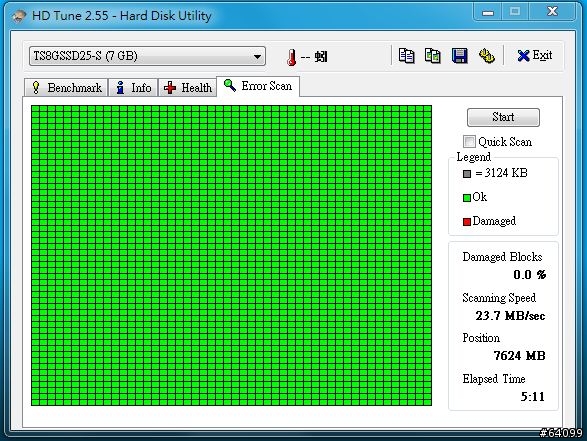Viewport: 587px width, 441px height.
Task: Click the thermometer temperature icon
Action: [x=292, y=57]
